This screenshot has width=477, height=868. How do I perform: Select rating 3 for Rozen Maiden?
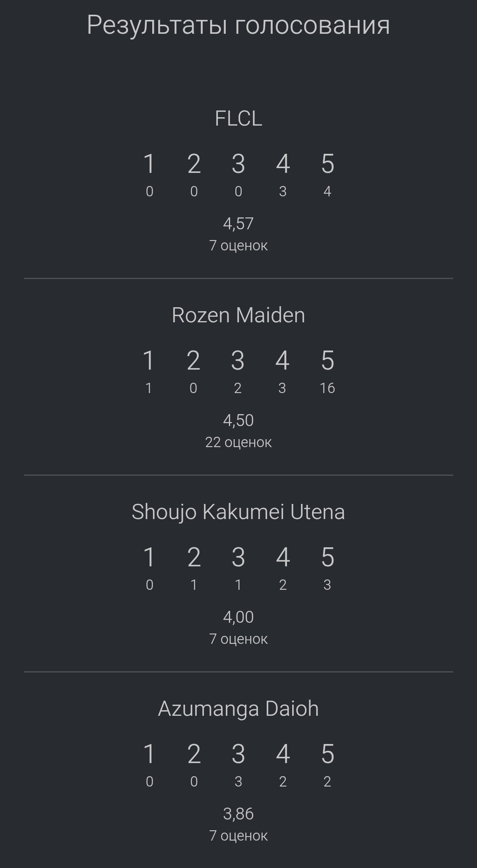(238, 360)
